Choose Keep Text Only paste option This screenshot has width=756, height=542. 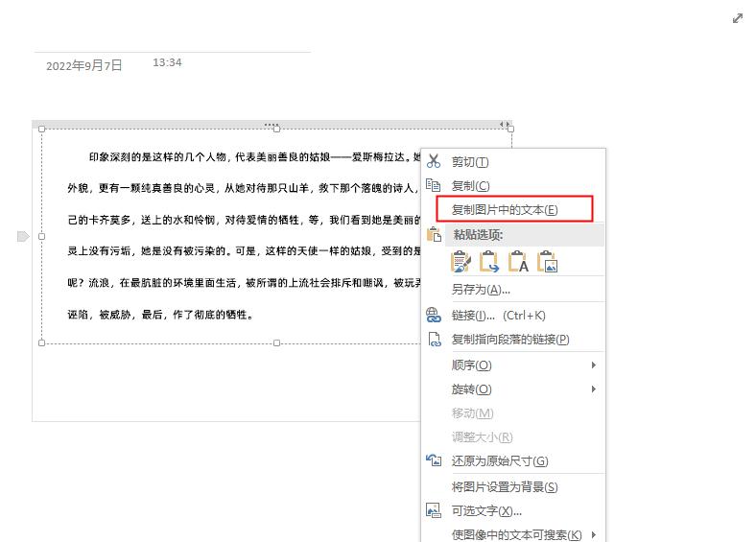519,261
